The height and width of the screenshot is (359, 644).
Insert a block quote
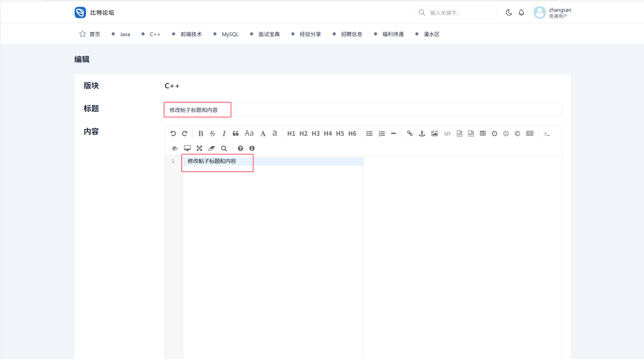236,133
